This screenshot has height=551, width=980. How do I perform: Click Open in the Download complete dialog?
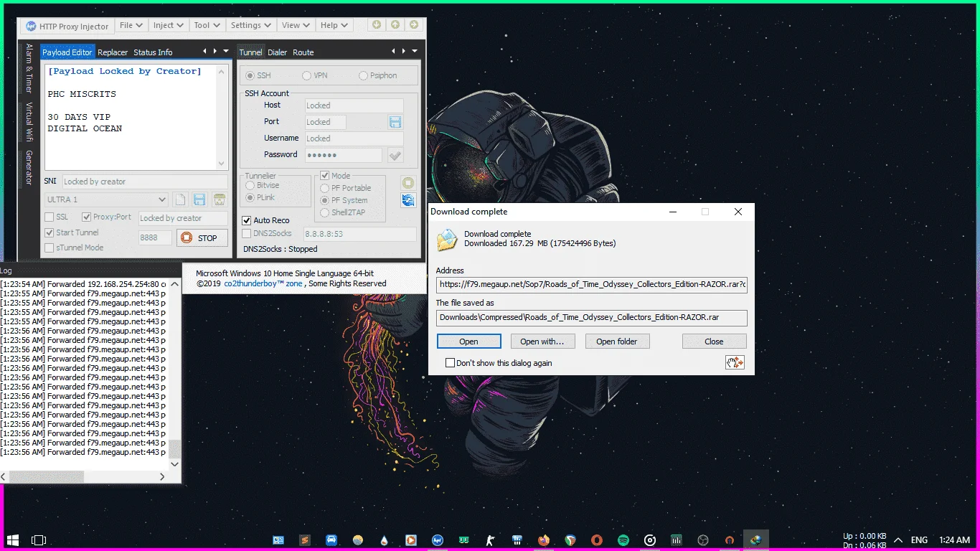pyautogui.click(x=469, y=342)
